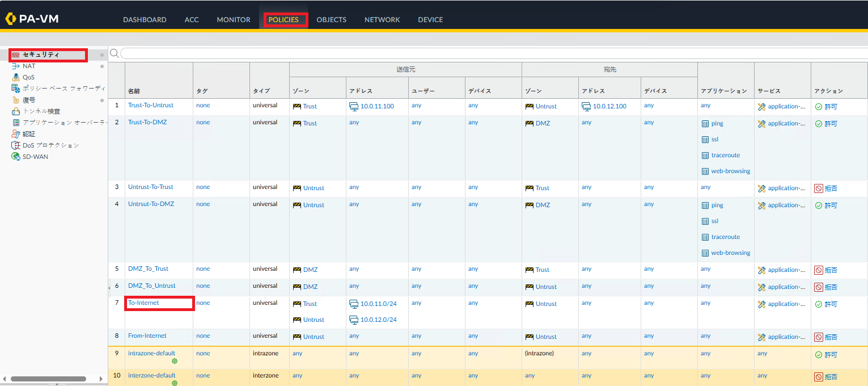Image resolution: width=868 pixels, height=386 pixels.
Task: Select セキュリティ in the left tree
Action: point(41,55)
